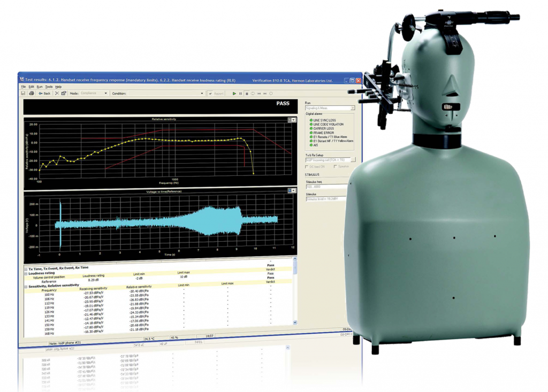Collapse the Loudness rating tree row
This screenshot has height=392, width=548.
(26, 274)
